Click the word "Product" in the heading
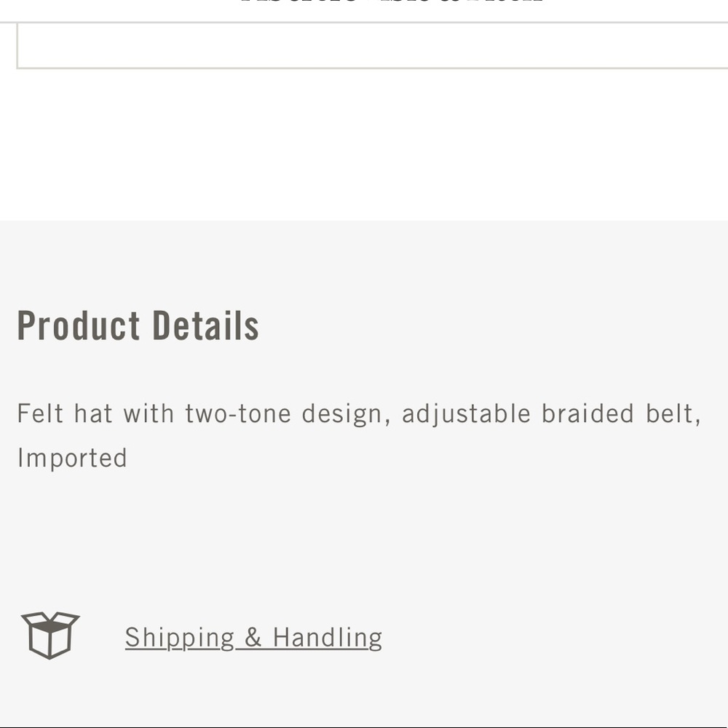This screenshot has height=728, width=728. tap(79, 325)
